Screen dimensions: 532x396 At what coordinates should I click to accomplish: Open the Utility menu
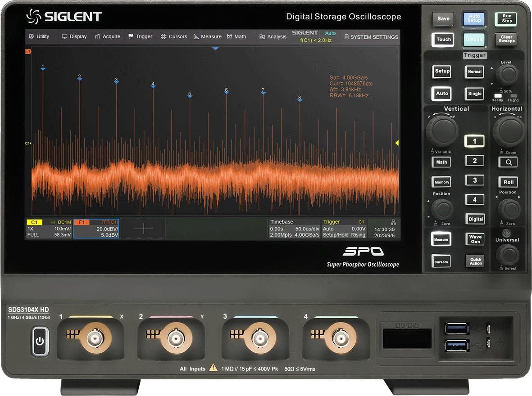coord(39,36)
